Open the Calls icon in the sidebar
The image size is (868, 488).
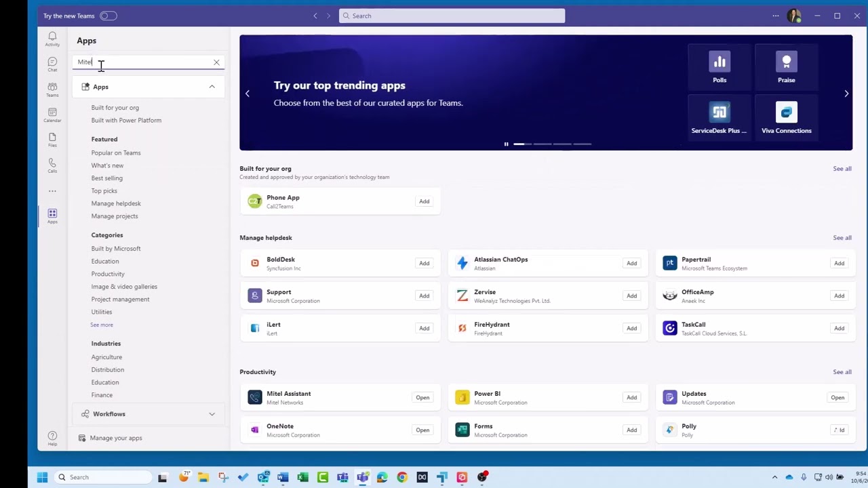(x=52, y=165)
